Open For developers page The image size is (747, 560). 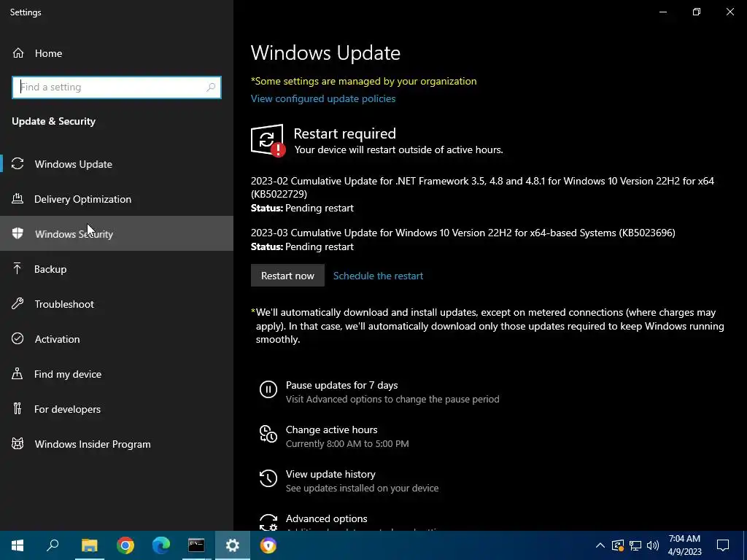pyautogui.click(x=117, y=408)
